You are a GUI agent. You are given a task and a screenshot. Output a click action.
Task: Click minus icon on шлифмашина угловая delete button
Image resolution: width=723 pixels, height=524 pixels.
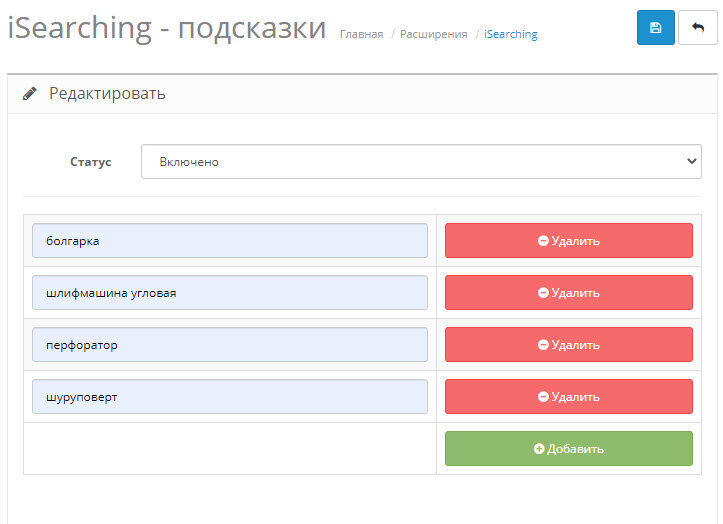pos(543,293)
